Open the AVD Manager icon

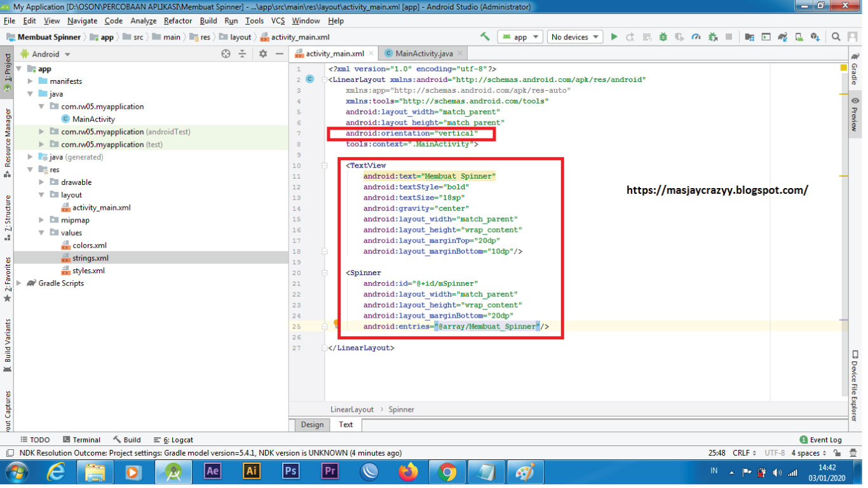coord(799,37)
